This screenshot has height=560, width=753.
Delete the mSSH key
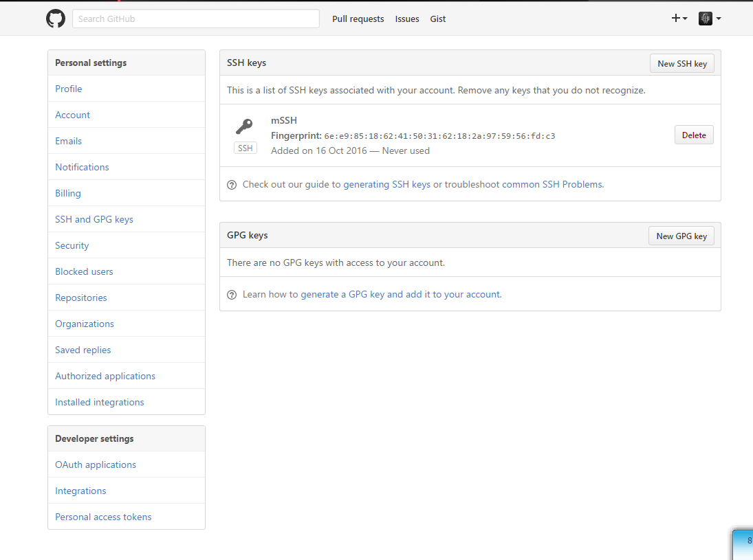pos(694,135)
